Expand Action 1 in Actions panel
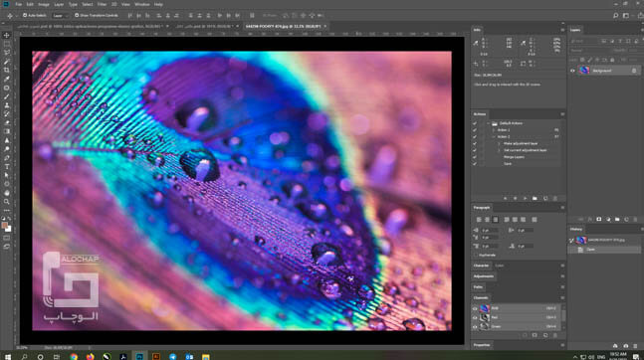This screenshot has height=360, width=644. click(x=494, y=130)
